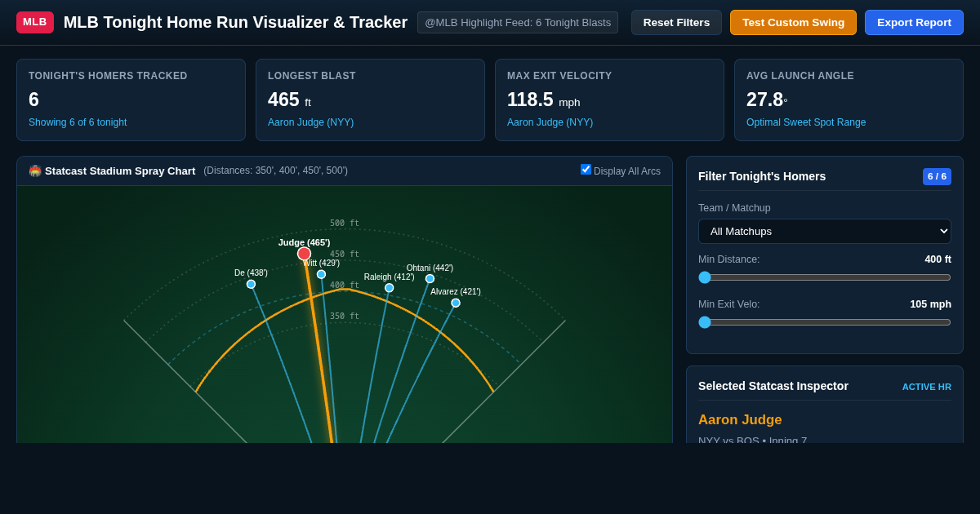The width and height of the screenshot is (980, 514).
Task: Click 'Filter Tonight's Homers' heading
Action: pyautogui.click(x=762, y=176)
